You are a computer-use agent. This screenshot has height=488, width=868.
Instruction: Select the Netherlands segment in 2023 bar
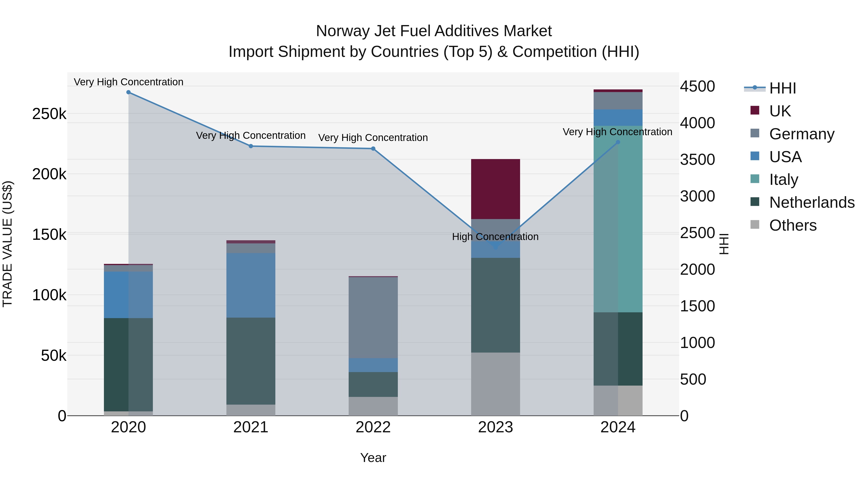click(495, 305)
